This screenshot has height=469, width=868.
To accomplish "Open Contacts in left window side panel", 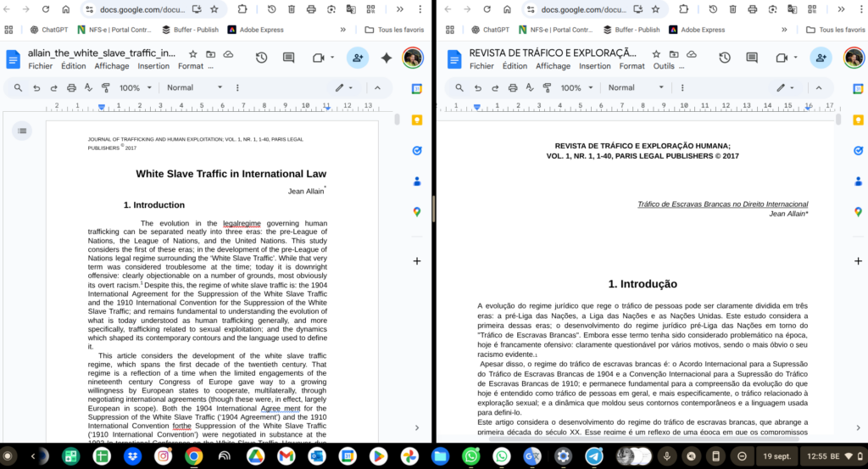I will [417, 181].
